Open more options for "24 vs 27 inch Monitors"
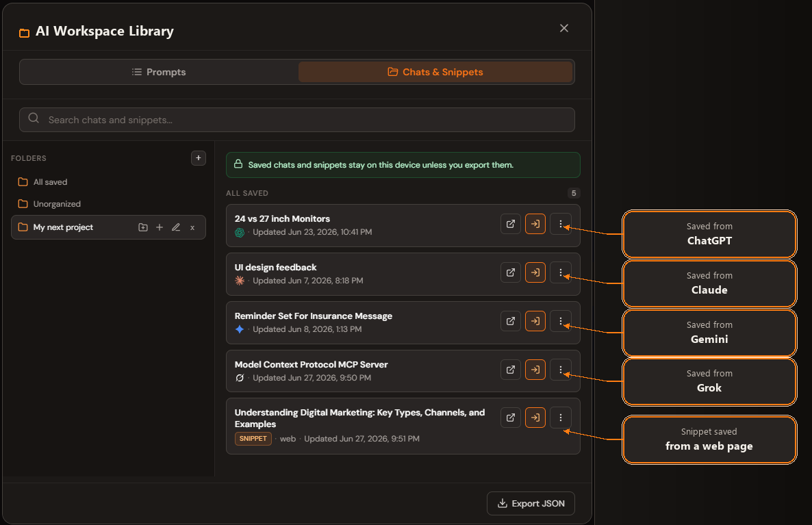Image resolution: width=812 pixels, height=525 pixels. tap(560, 225)
